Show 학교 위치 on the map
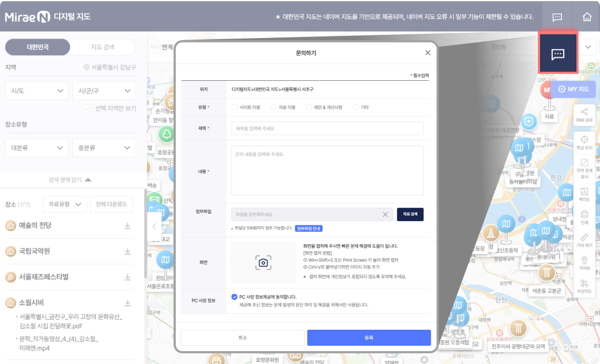This screenshot has height=364, width=600. [584, 142]
